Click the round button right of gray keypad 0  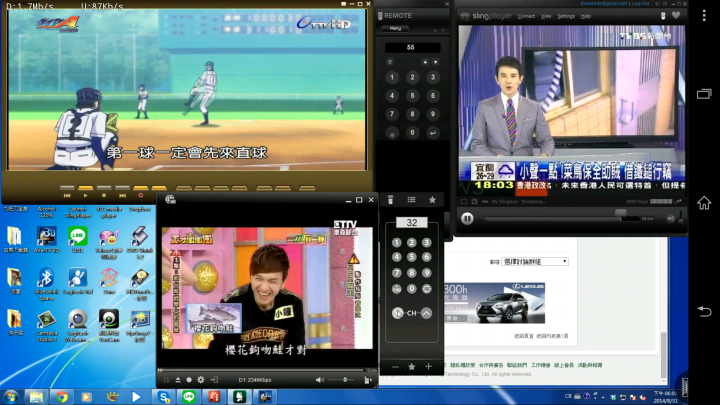click(x=427, y=289)
